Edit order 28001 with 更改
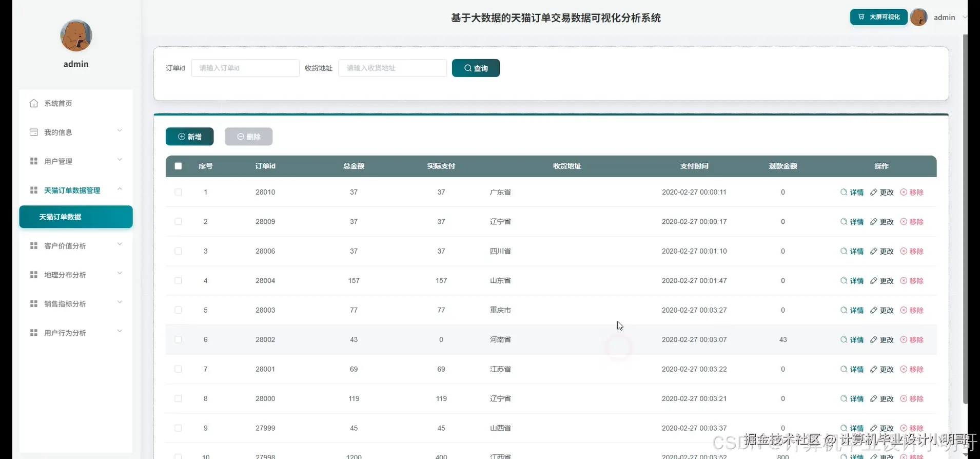Viewport: 980px width, 459px height. (x=882, y=369)
